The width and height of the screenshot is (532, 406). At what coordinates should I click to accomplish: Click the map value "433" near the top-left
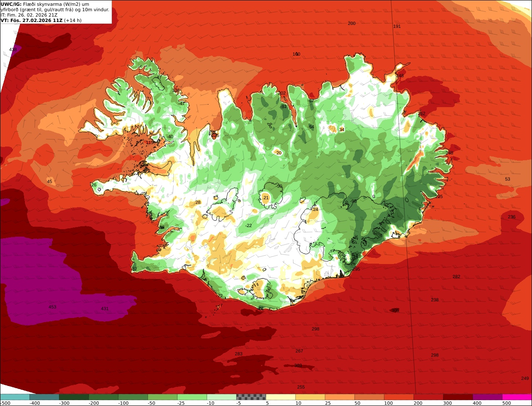pyautogui.click(x=13, y=50)
